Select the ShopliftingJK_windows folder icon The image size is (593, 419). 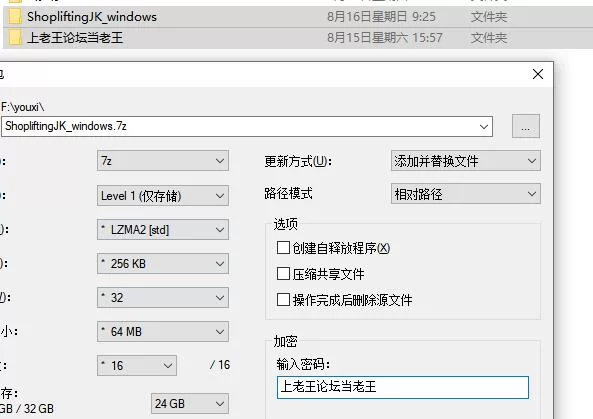pos(15,17)
